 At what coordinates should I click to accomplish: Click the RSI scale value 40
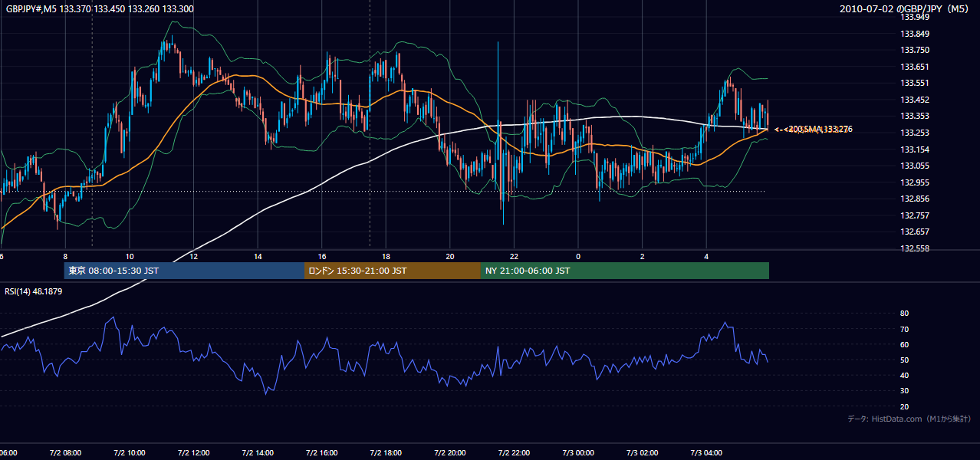click(905, 375)
